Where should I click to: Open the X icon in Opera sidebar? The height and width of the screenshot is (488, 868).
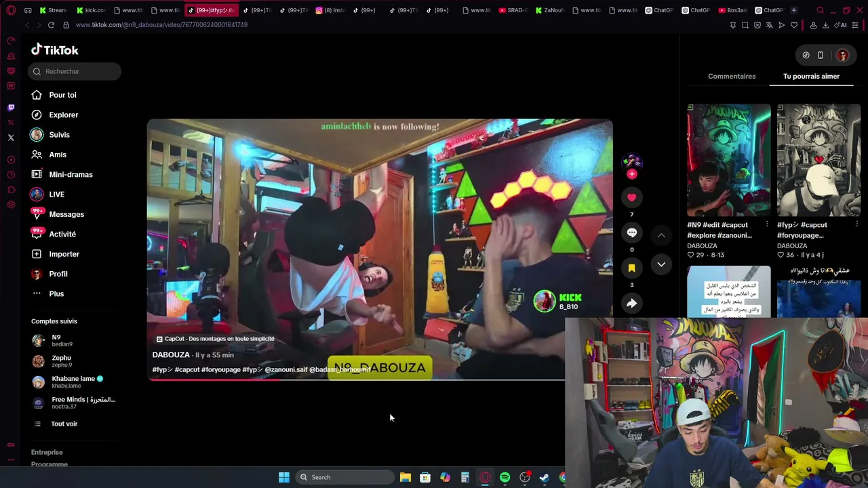pyautogui.click(x=11, y=138)
